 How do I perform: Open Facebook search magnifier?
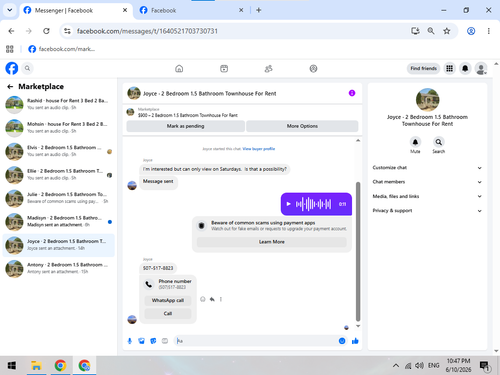pyautogui.click(x=27, y=68)
